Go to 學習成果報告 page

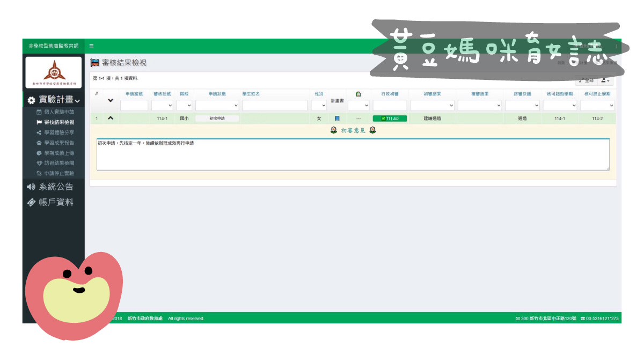coord(55,143)
